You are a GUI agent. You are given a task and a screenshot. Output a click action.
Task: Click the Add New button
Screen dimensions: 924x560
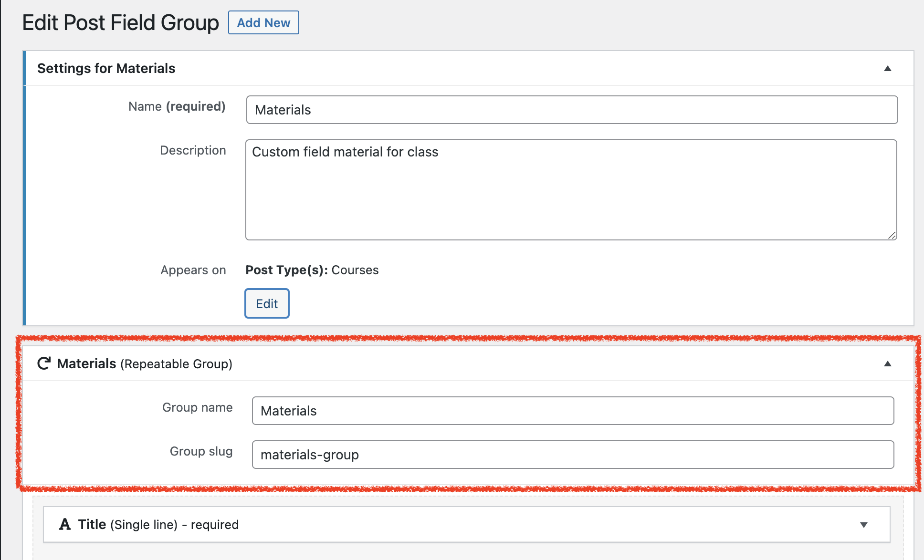(263, 22)
